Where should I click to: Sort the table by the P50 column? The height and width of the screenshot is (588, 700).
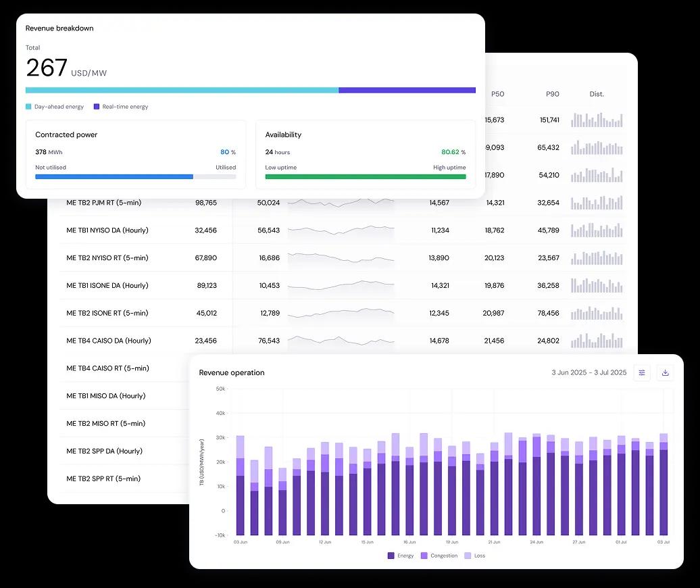498,94
